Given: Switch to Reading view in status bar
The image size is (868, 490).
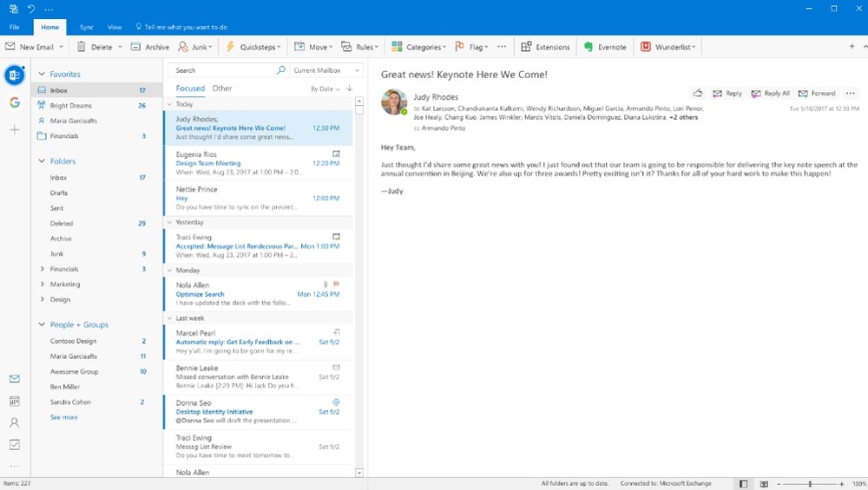Looking at the screenshot, I should (x=764, y=484).
